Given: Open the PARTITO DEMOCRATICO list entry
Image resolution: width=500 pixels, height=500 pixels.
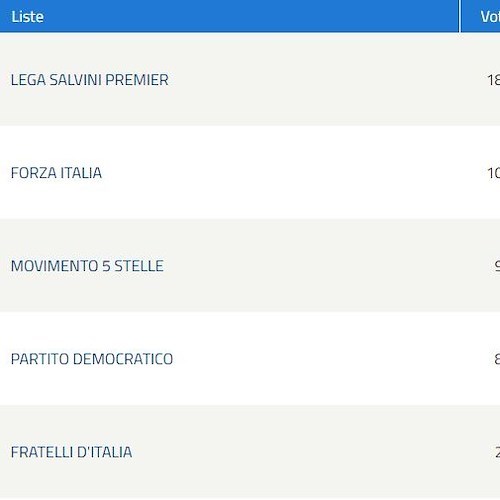Looking at the screenshot, I should [x=92, y=359].
